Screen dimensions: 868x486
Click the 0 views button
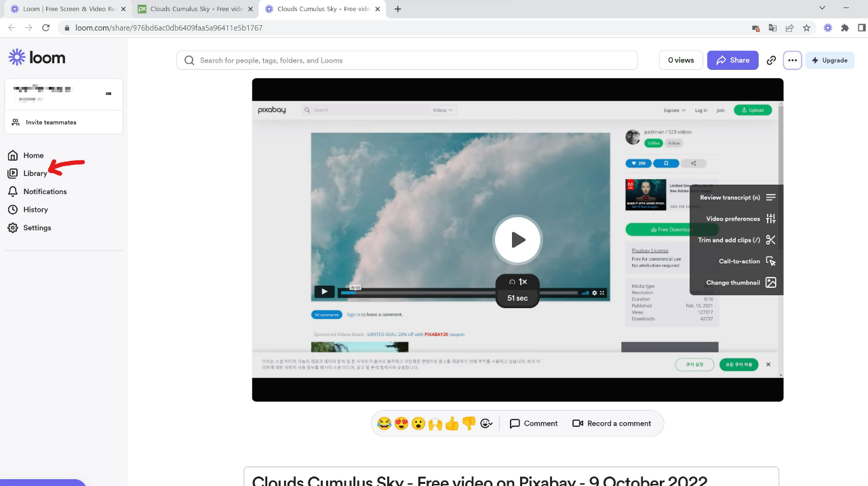coord(681,60)
